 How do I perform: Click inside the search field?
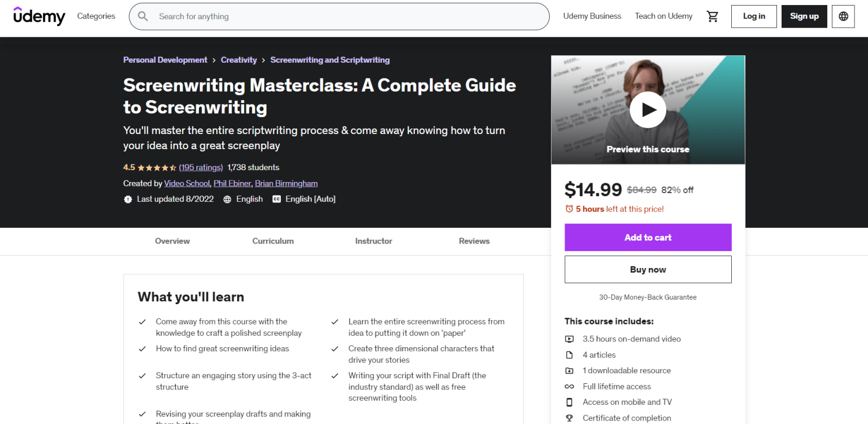tap(339, 16)
